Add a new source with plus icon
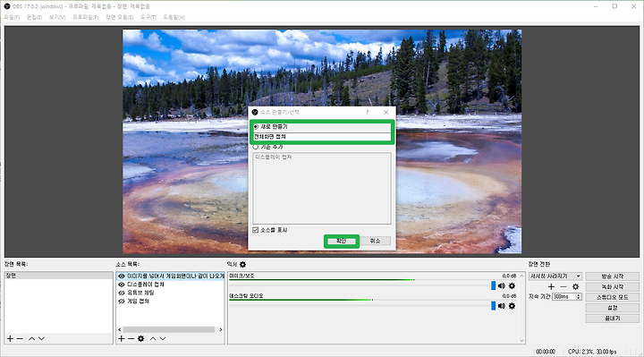 coord(121,338)
